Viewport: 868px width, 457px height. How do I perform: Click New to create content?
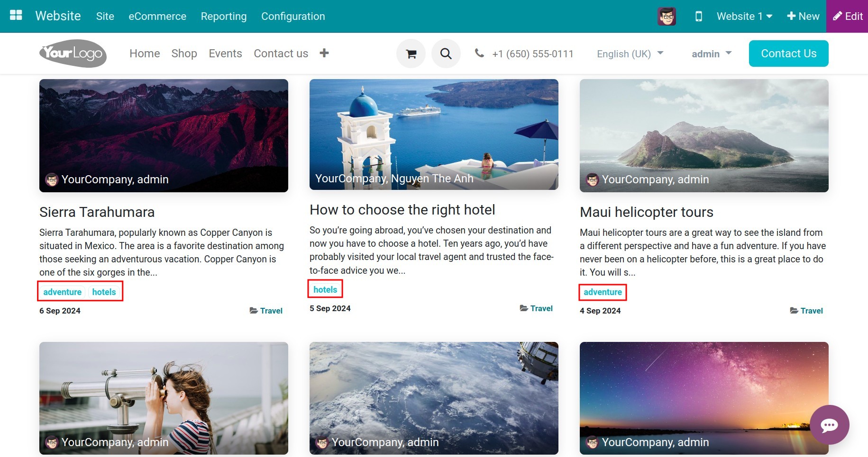point(803,16)
